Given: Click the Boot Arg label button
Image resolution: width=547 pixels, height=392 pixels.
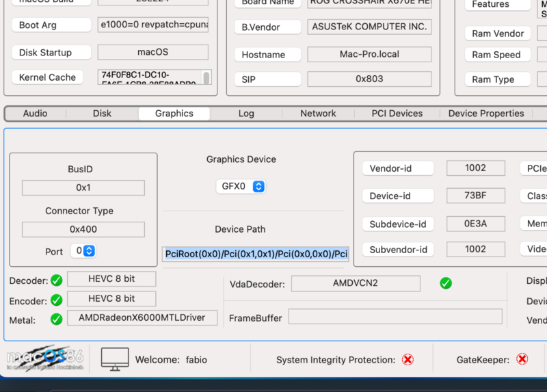Looking at the screenshot, I should pos(52,25).
